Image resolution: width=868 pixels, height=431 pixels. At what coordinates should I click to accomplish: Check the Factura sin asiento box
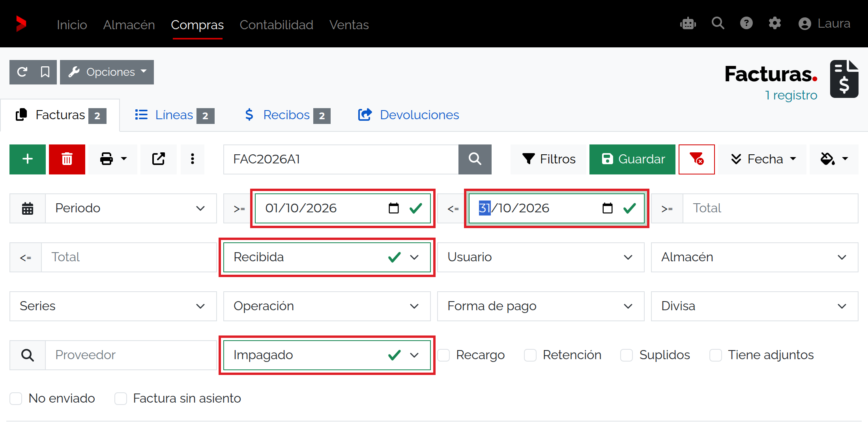[x=121, y=399]
